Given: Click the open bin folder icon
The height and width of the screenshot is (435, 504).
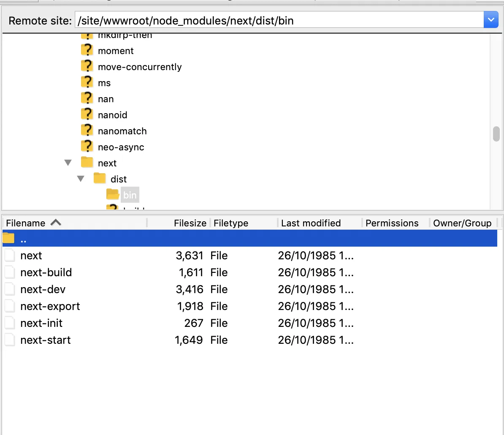Looking at the screenshot, I should click(x=113, y=194).
